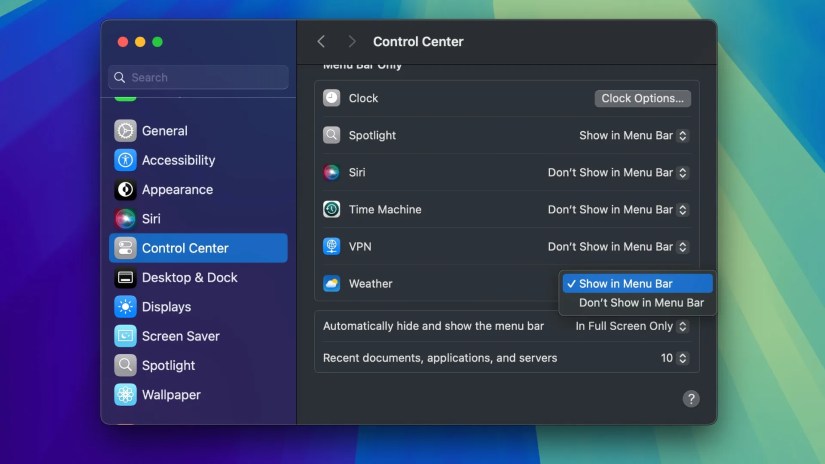825x464 pixels.
Task: Click the Weather row label
Action: pos(370,284)
